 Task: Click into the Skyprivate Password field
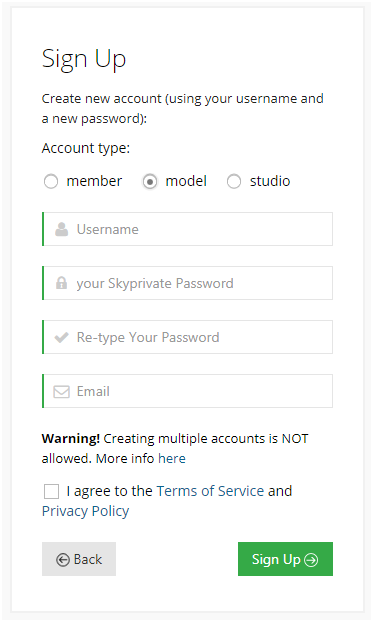(x=187, y=283)
